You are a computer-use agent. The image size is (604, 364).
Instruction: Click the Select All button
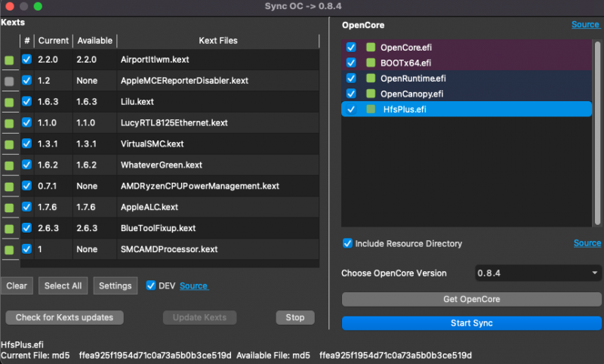tap(63, 285)
